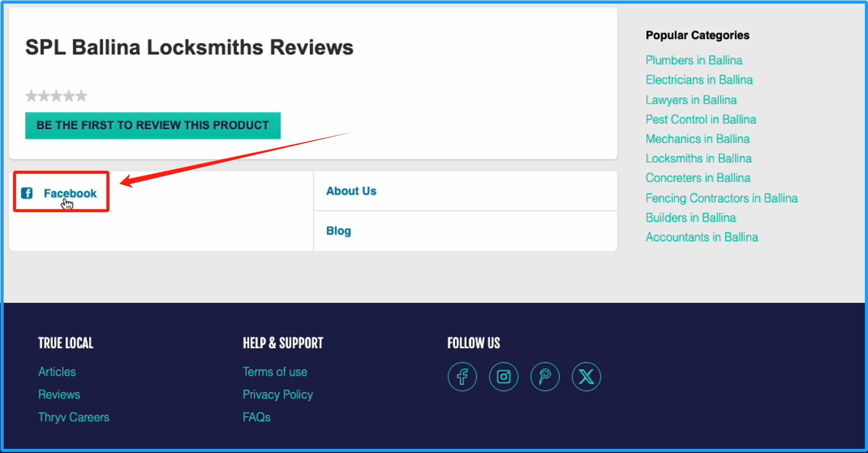
Task: Open the Thryv Careers footer link
Action: coord(74,417)
